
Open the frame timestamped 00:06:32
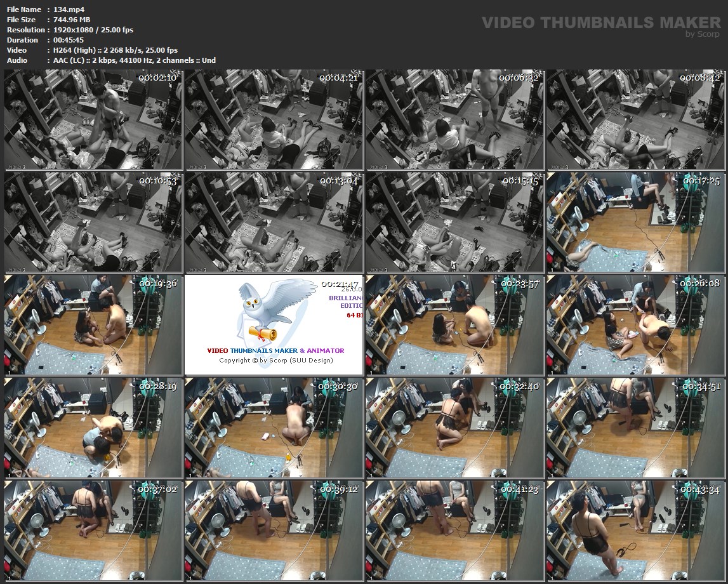coord(454,120)
